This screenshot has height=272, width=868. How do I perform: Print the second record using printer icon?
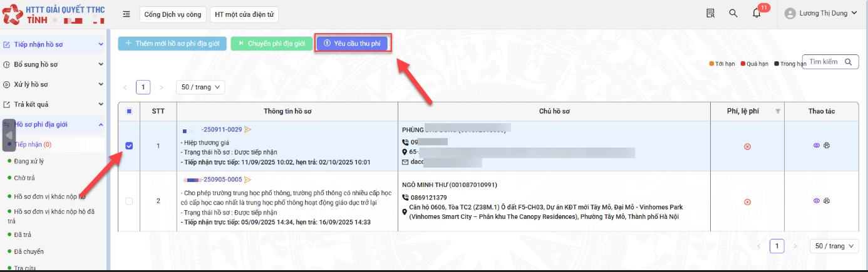[827, 201]
